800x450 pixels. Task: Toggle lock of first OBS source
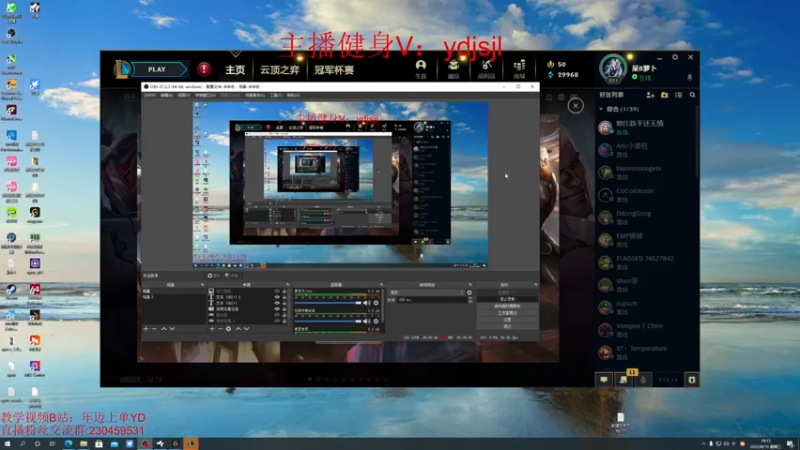pyautogui.click(x=285, y=291)
